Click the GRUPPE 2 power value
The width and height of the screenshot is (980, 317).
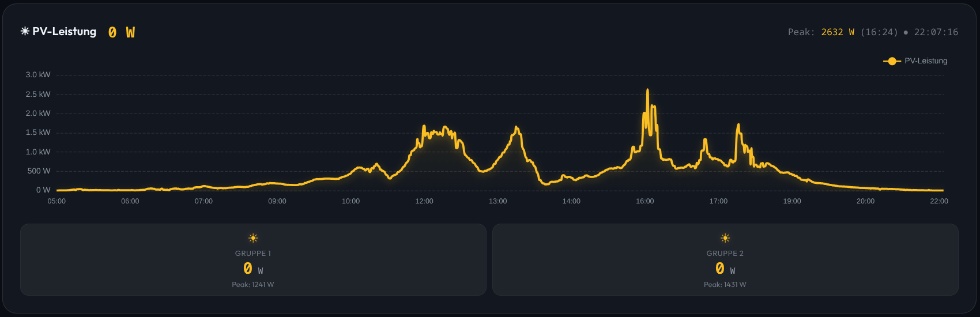tap(725, 269)
